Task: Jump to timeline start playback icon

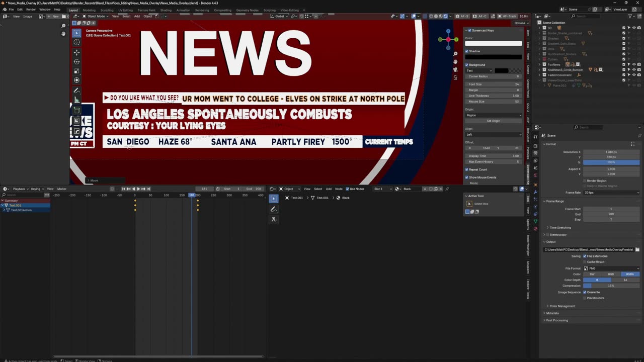Action: click(x=123, y=189)
